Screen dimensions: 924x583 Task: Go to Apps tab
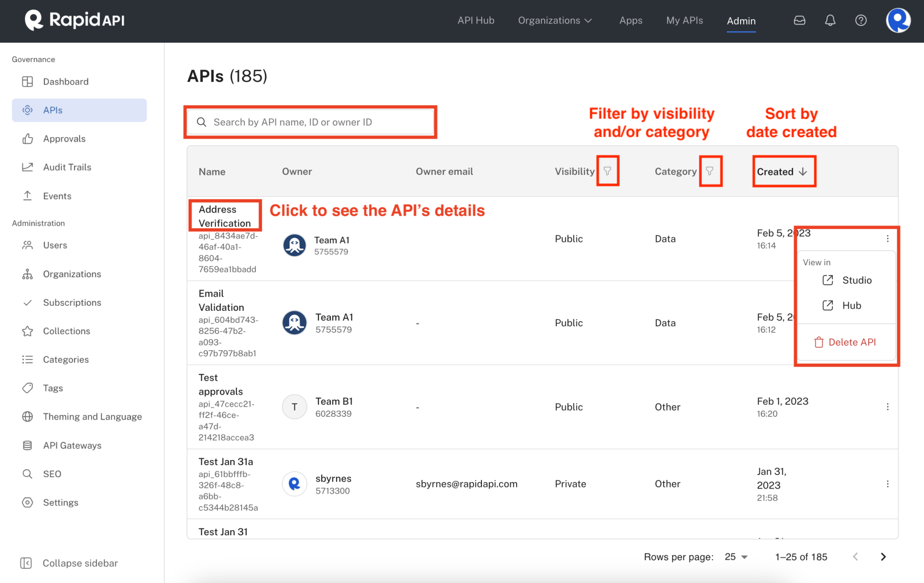(x=631, y=20)
